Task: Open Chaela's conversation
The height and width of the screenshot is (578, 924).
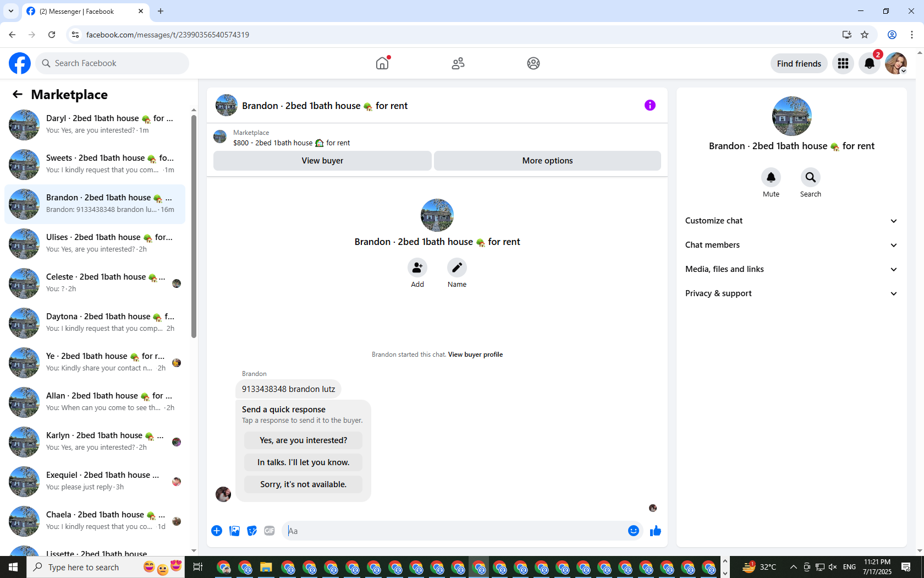Action: pos(95,521)
